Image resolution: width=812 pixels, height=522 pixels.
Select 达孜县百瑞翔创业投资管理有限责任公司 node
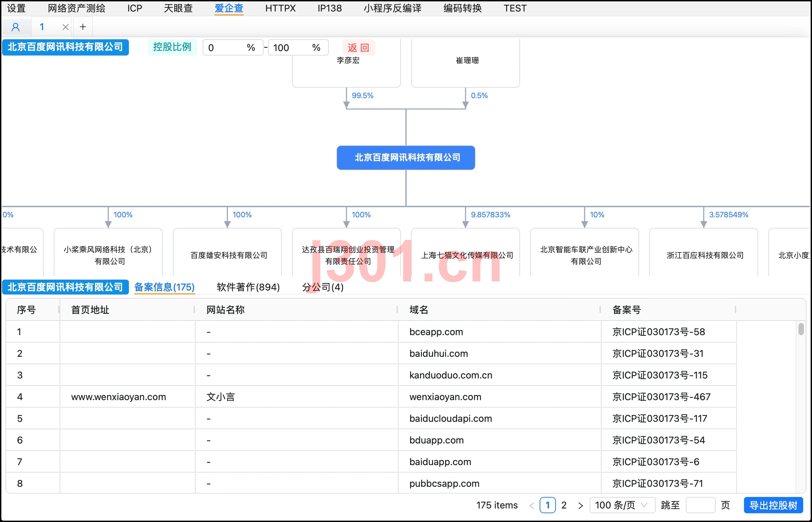click(346, 253)
